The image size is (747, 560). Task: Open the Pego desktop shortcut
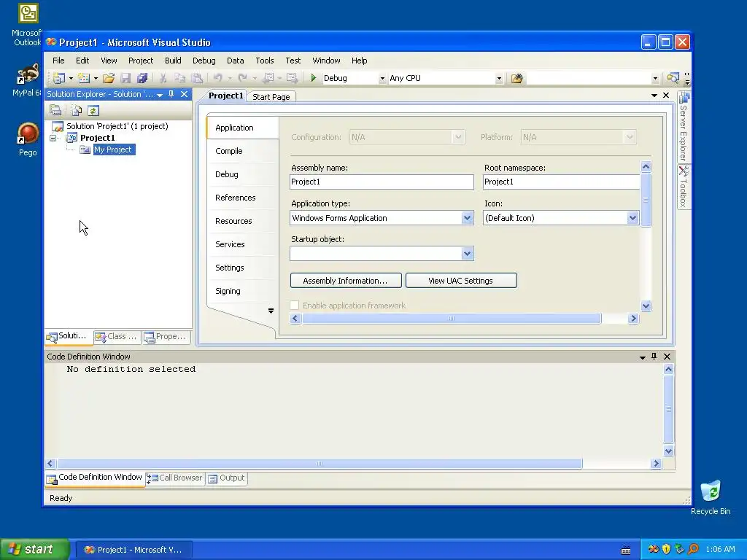click(28, 139)
